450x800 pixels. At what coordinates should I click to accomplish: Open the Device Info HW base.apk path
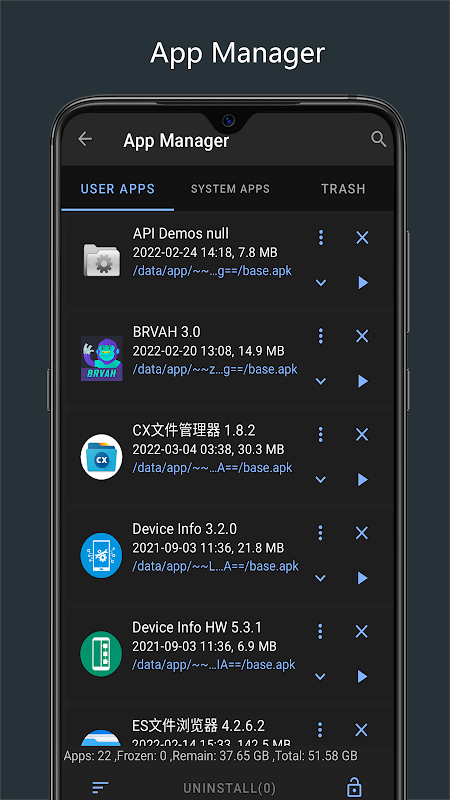pos(214,664)
